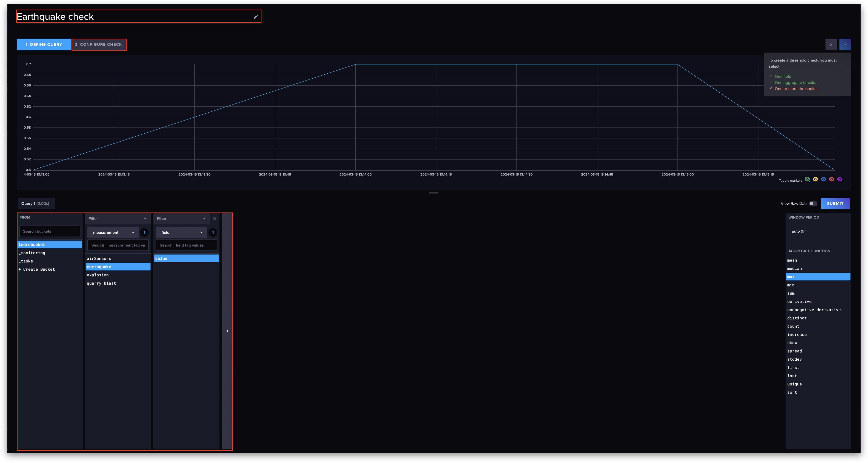Screen dimensions: 868x463
Task: Add new filter with plus icon
Action: click(x=227, y=331)
